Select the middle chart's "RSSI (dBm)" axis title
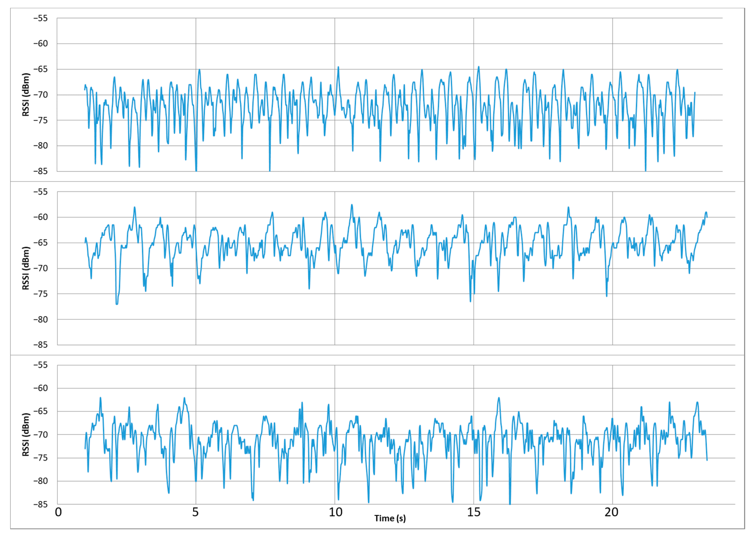 [26, 268]
